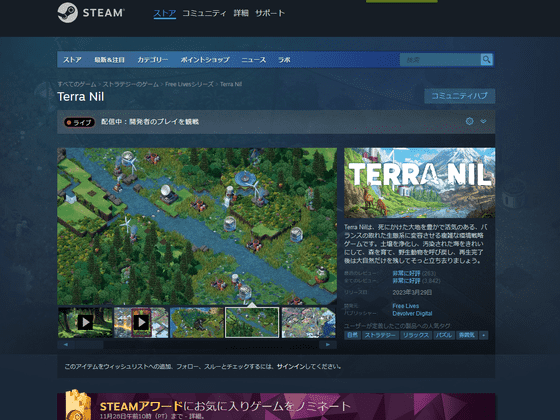Click the Terra Nil header capsule image

pyautogui.click(x=419, y=183)
